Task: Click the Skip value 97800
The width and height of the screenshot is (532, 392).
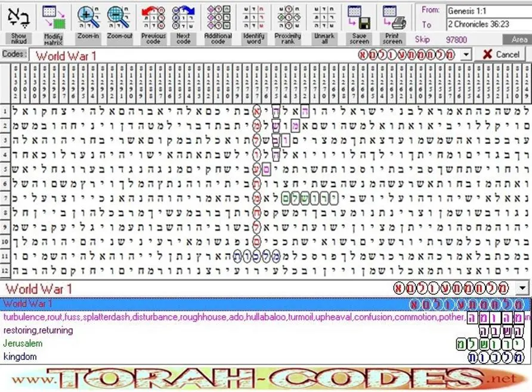Action: tap(456, 40)
